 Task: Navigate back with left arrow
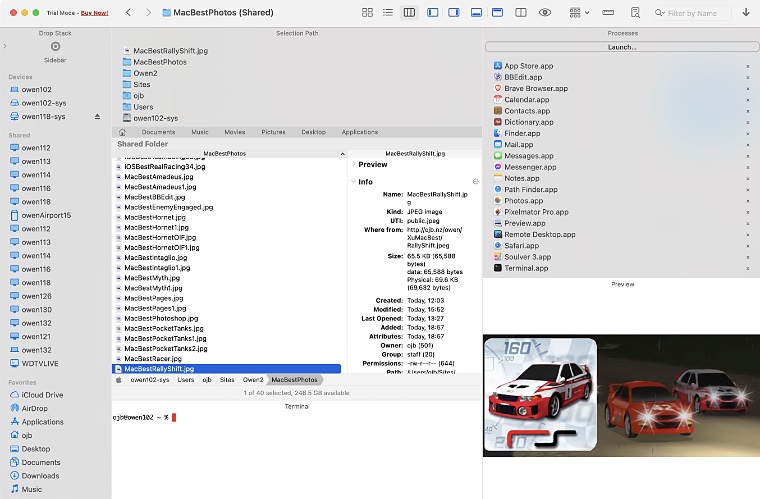point(128,13)
